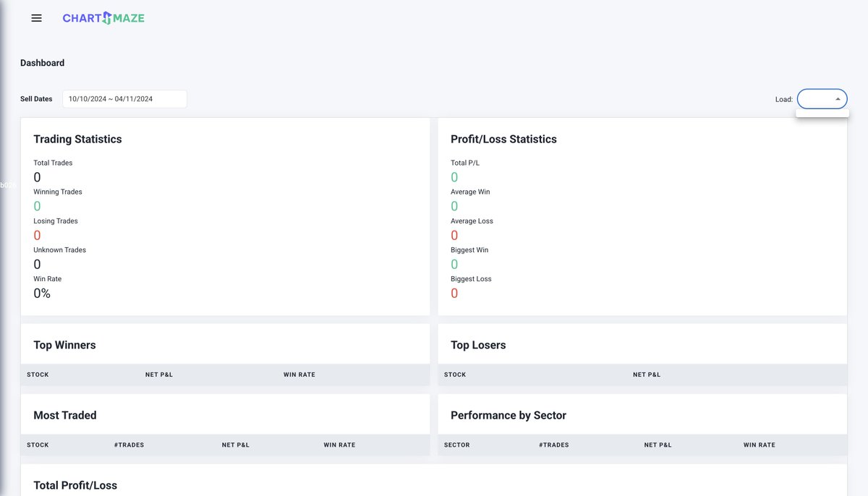Click the Winning Trades label

pyautogui.click(x=58, y=192)
